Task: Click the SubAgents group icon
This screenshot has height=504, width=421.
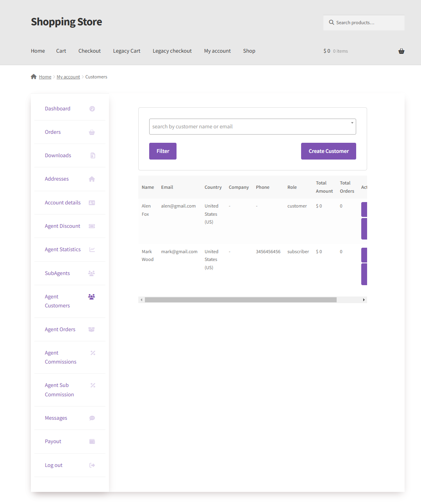Action: point(92,273)
